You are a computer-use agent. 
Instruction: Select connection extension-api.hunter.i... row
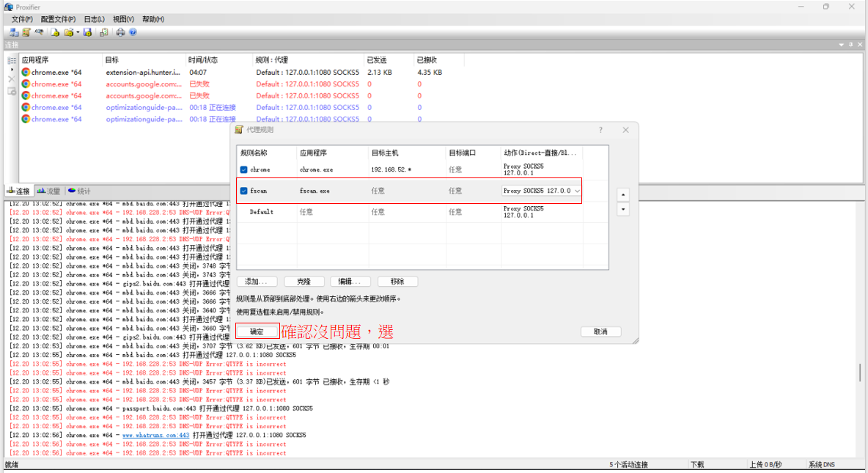point(242,72)
